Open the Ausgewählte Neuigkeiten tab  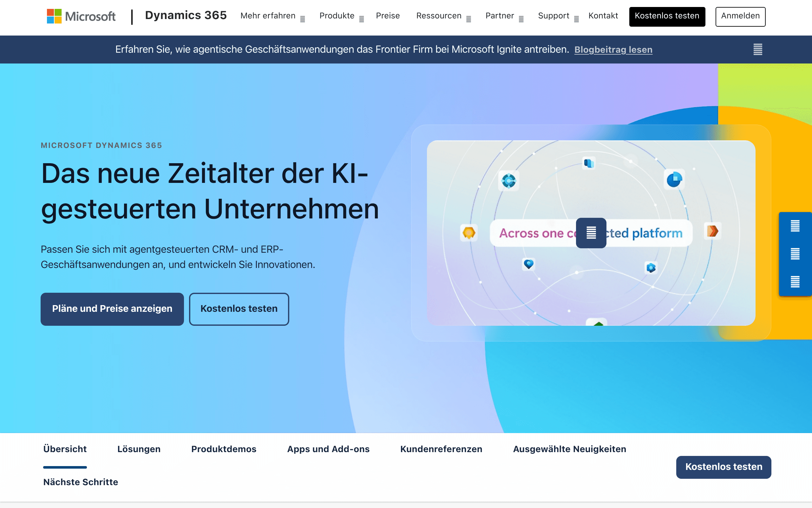coord(569,449)
